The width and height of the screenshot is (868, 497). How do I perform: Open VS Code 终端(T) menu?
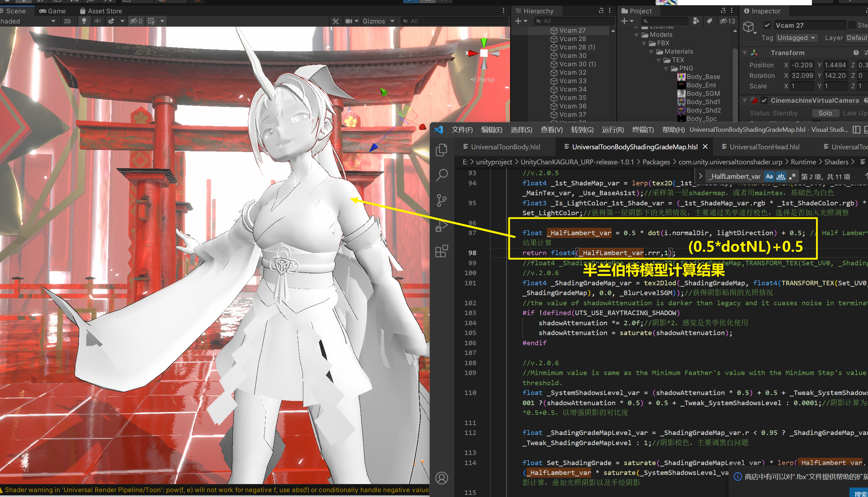tap(643, 130)
